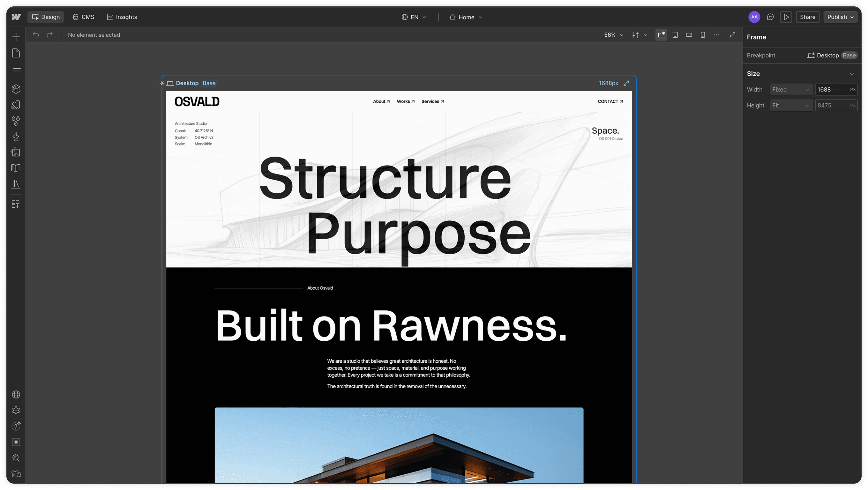868x490 pixels.
Task: Switch to the Design tab
Action: 46,17
